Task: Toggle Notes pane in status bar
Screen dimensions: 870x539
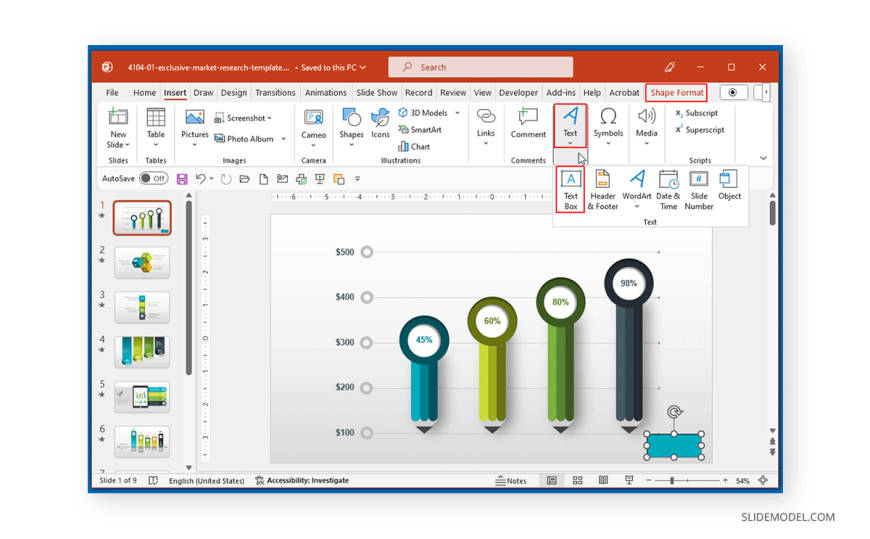Action: point(510,481)
